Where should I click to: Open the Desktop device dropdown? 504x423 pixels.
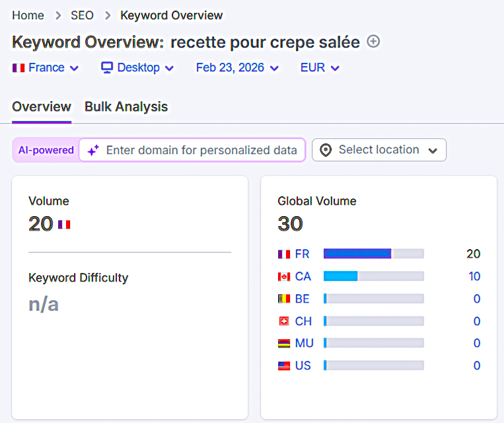point(137,68)
